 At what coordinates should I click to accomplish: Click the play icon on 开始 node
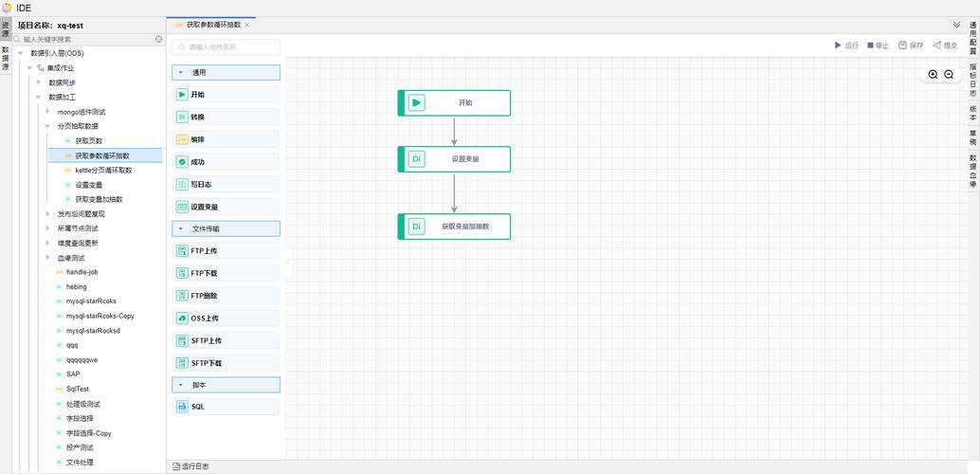[x=416, y=102]
